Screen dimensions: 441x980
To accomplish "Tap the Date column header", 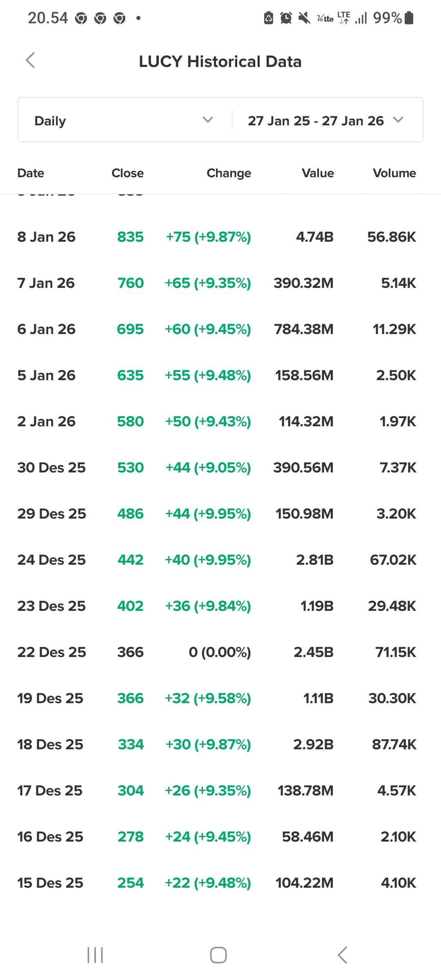I will (31, 173).
